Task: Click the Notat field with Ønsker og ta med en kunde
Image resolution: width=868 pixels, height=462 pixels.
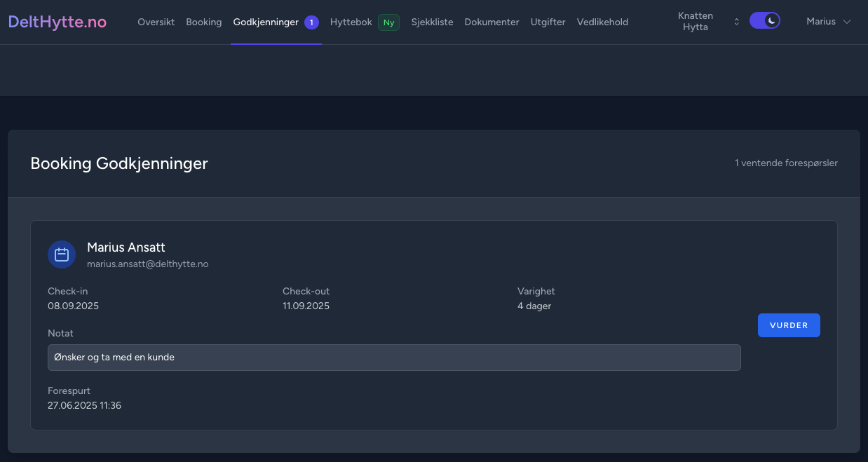Action: pos(394,357)
